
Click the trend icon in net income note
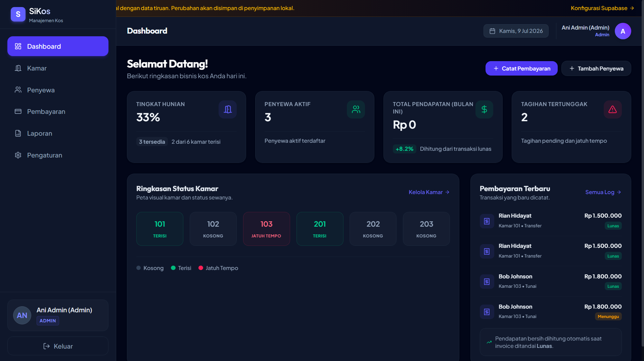click(489, 342)
